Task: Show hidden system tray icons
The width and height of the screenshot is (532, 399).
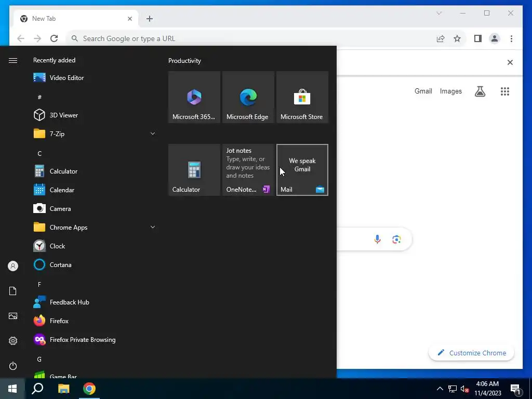Action: [440, 389]
